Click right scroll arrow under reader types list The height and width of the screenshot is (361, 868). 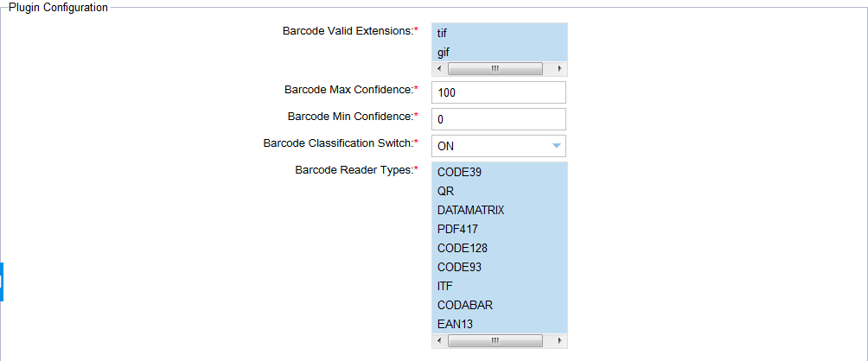[559, 340]
